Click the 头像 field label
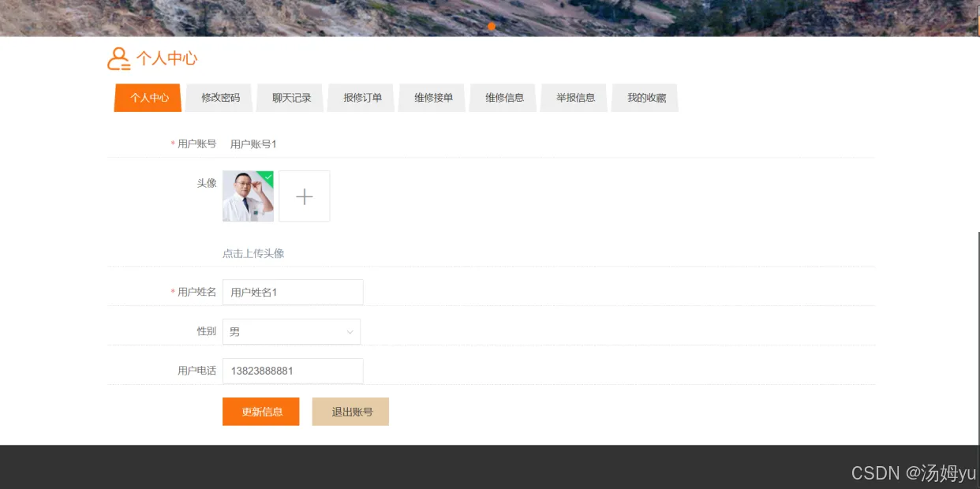Viewport: 980px width, 489px height. pyautogui.click(x=207, y=183)
